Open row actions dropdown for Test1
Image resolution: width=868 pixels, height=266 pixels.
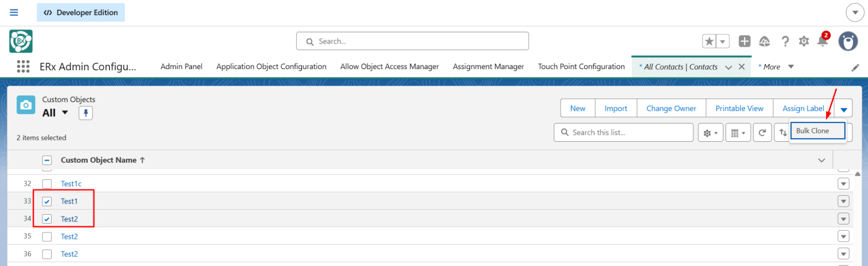[x=843, y=201]
